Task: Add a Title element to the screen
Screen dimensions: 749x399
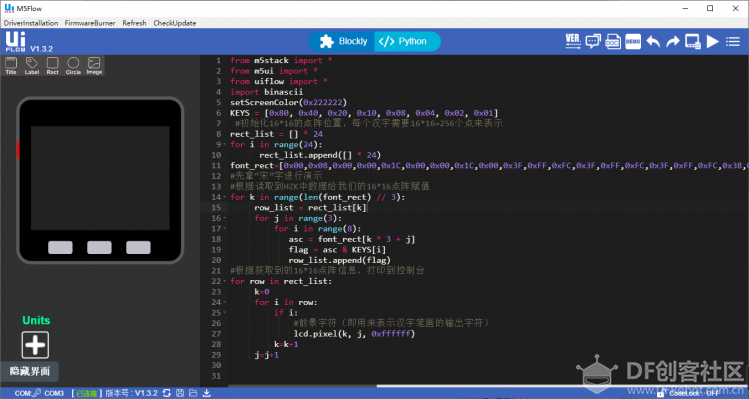Action: pos(11,65)
